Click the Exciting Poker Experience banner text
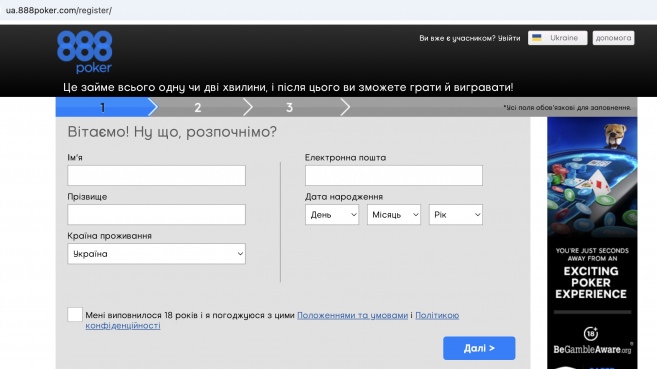 (591, 283)
